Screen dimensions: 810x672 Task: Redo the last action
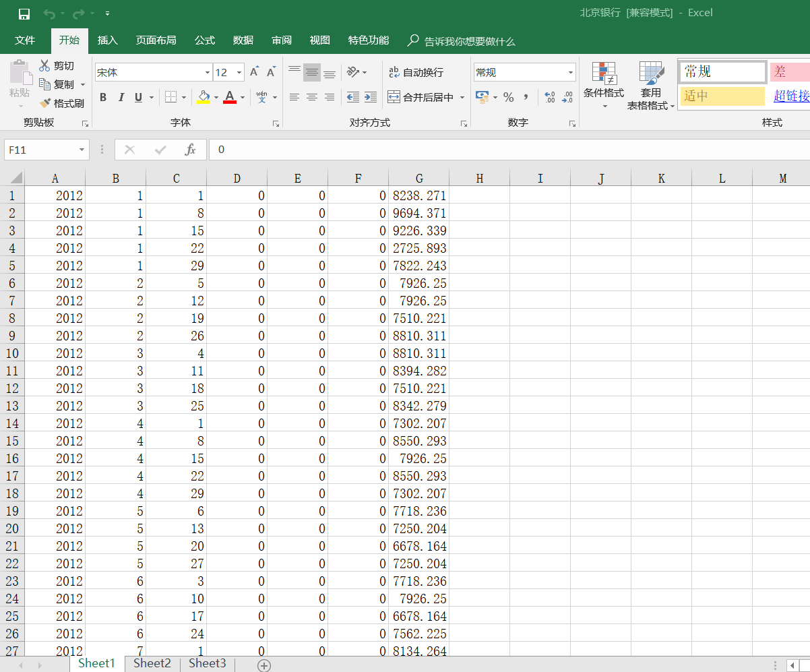click(79, 13)
